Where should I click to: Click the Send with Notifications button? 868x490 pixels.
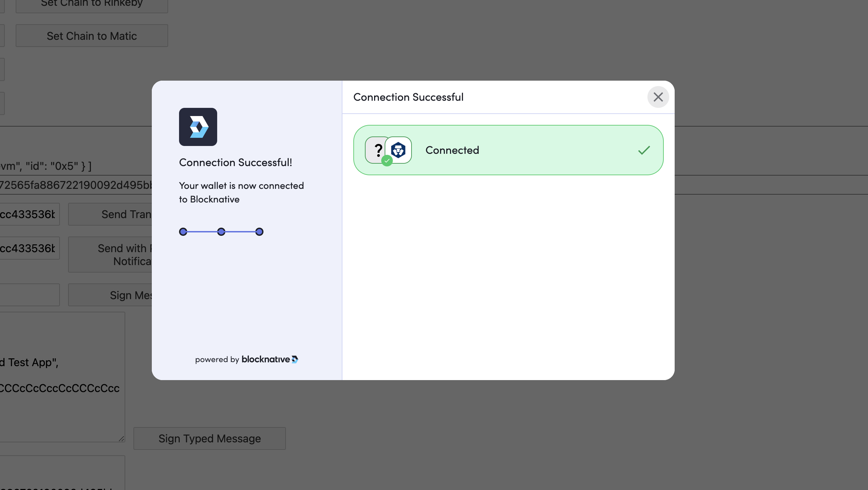[110, 255]
